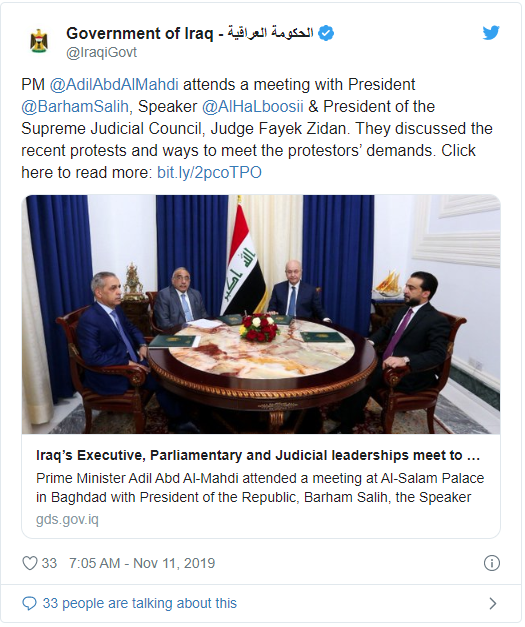The image size is (525, 627).
Task: Like the tweet with the heart icon
Action: (30, 563)
